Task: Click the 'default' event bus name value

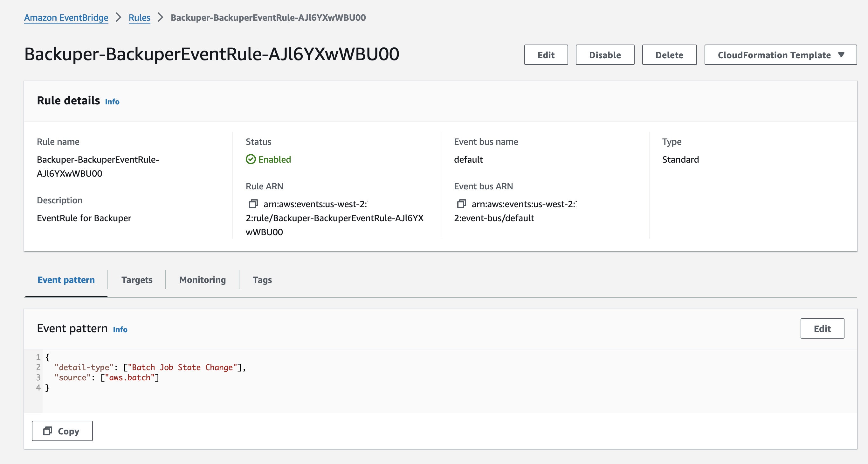Action: 468,159
